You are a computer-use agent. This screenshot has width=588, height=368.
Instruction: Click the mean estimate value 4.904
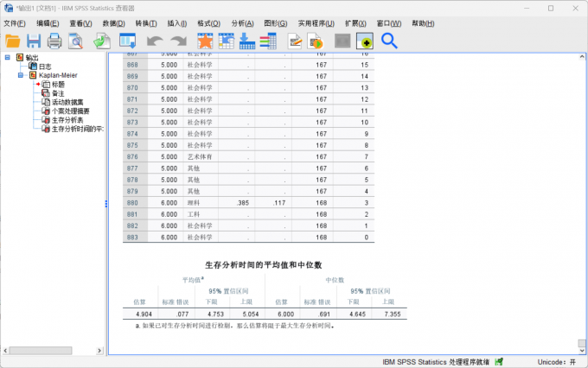(x=144, y=314)
